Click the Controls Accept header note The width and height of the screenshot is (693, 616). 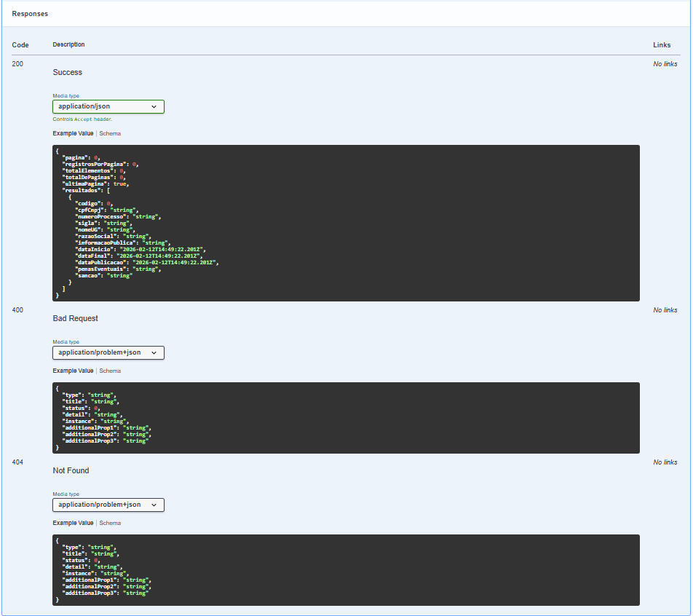pyautogui.click(x=83, y=119)
